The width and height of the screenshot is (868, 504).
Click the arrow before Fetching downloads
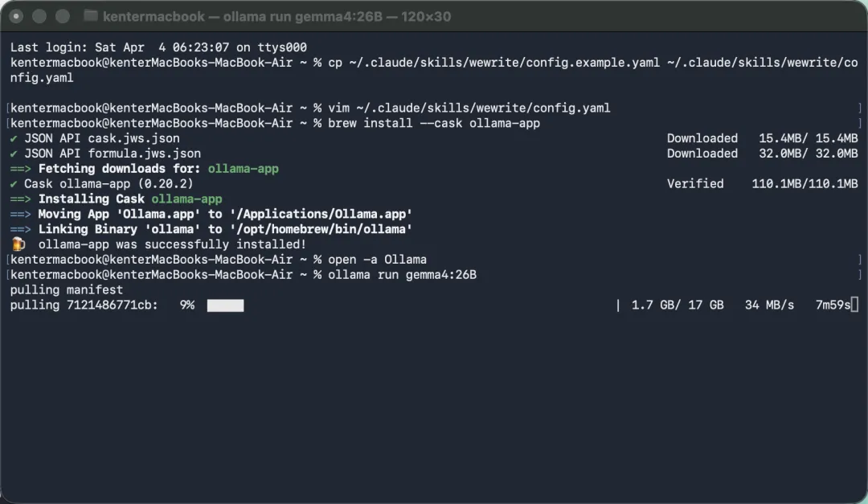[x=20, y=169]
